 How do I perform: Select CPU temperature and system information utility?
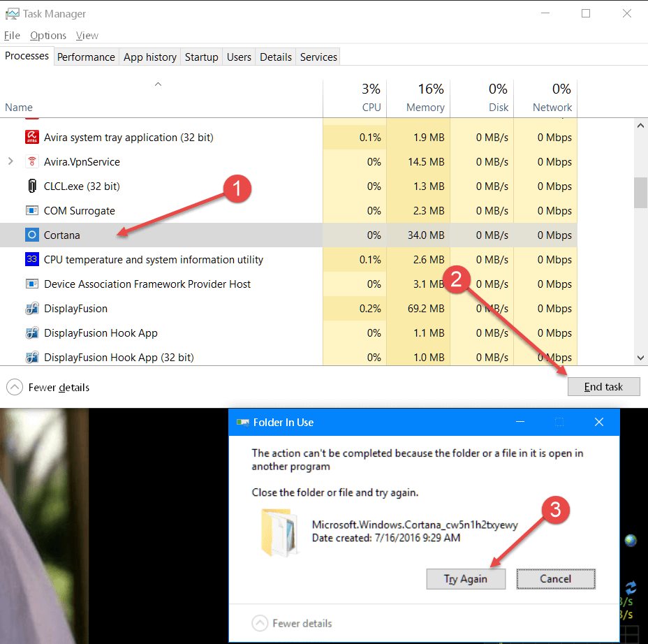click(x=154, y=260)
